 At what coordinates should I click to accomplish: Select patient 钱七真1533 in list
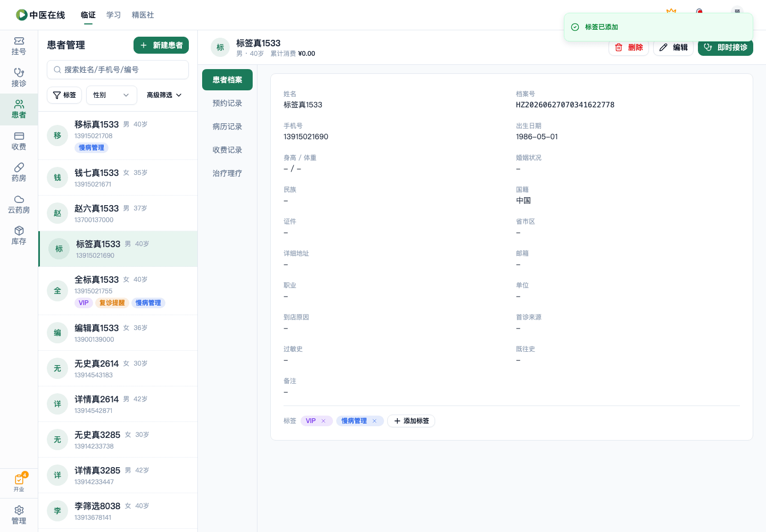coord(118,178)
